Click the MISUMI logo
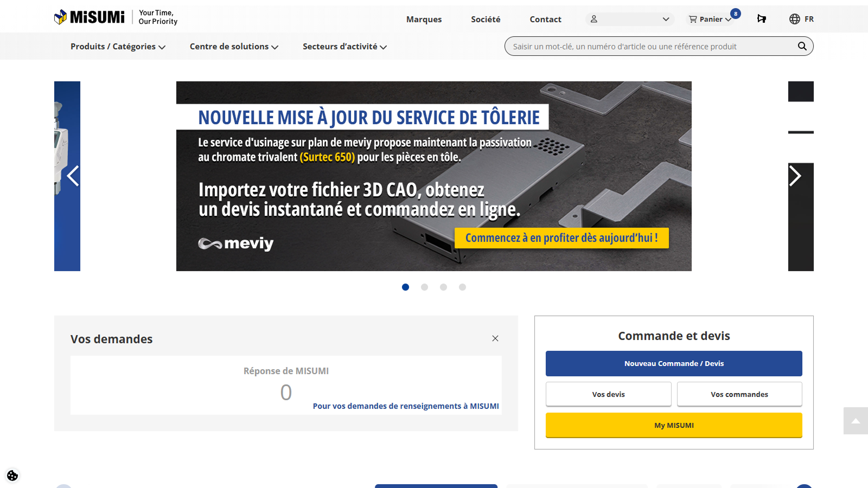868x488 pixels. [90, 17]
